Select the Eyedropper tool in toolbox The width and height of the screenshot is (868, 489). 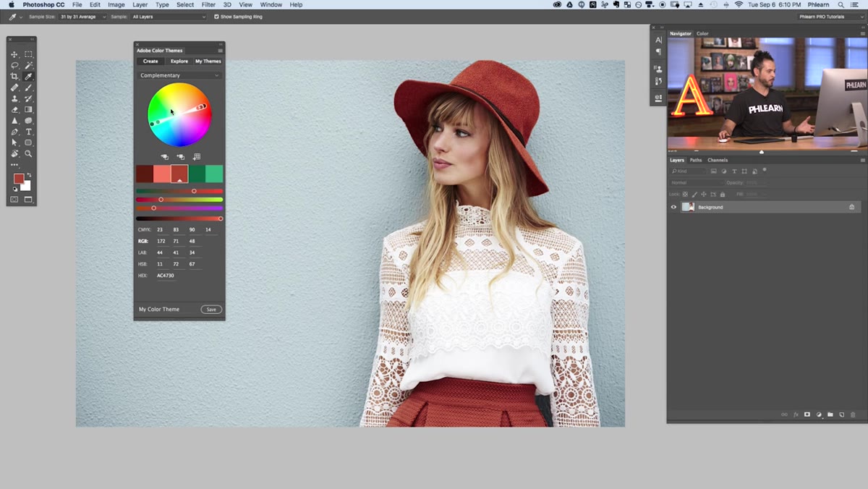click(28, 76)
